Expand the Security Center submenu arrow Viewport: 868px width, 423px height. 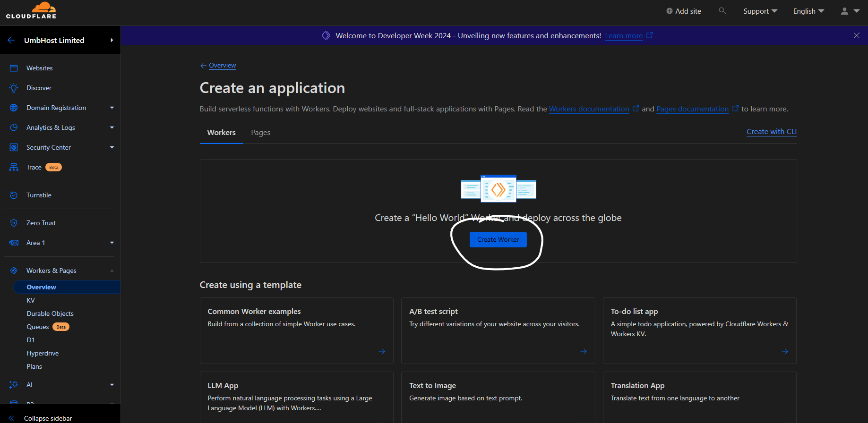point(112,147)
